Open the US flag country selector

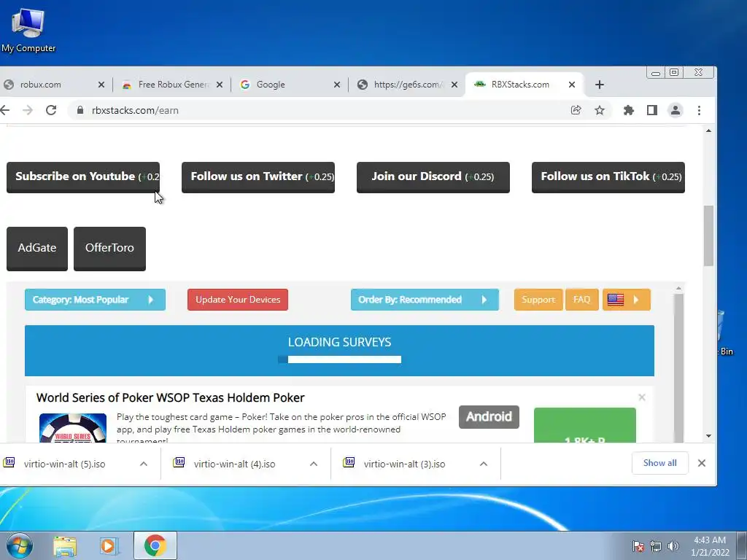627,300
